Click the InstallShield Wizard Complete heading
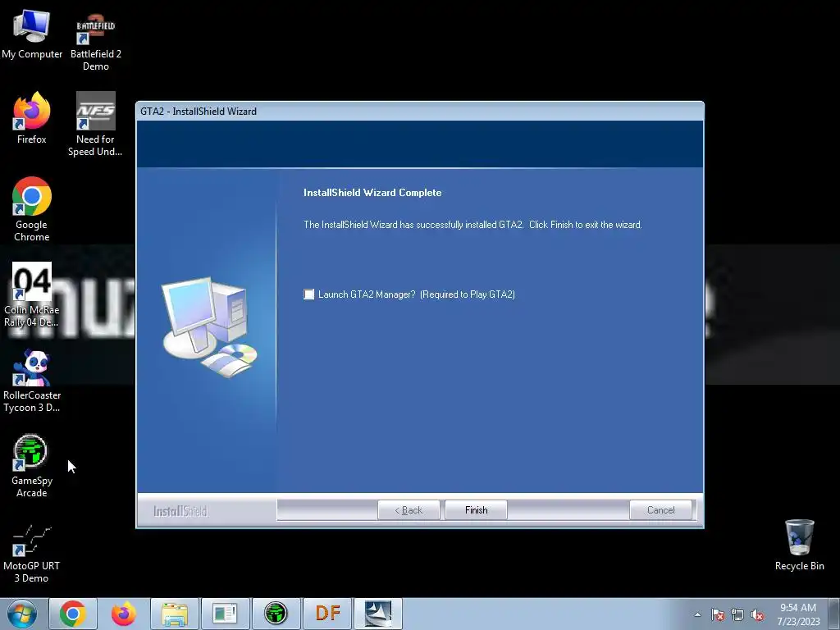Screen dimensions: 840x630 (x=372, y=192)
